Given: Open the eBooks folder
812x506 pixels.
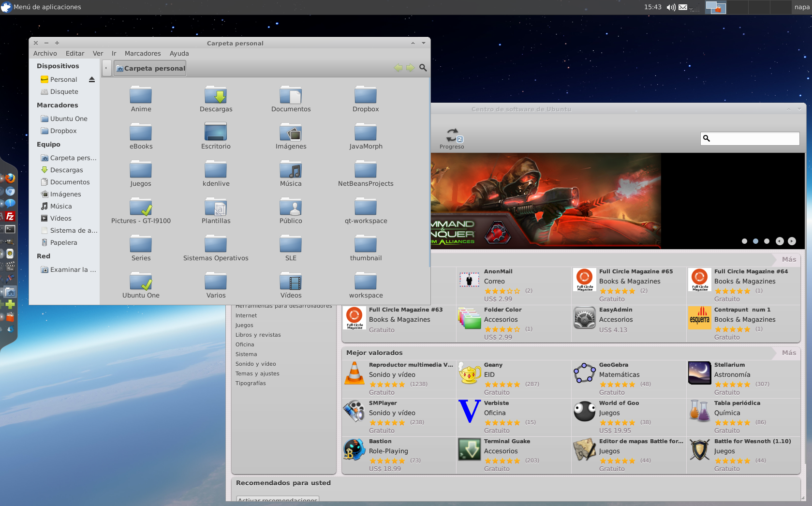Looking at the screenshot, I should point(141,136).
